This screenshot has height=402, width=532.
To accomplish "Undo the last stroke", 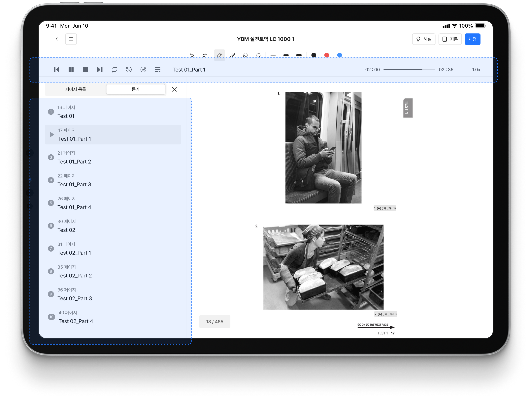I will [x=192, y=55].
